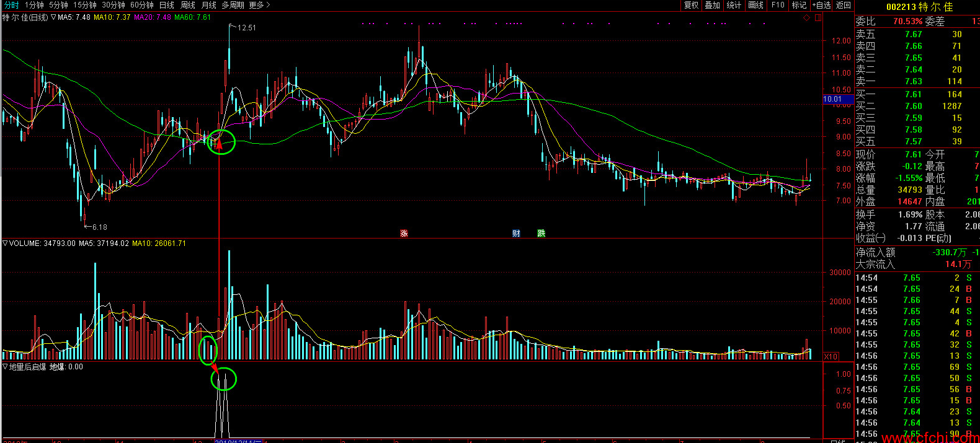Click the green 跌 event marker
Viewport: 980px width, 443px height.
(x=541, y=234)
